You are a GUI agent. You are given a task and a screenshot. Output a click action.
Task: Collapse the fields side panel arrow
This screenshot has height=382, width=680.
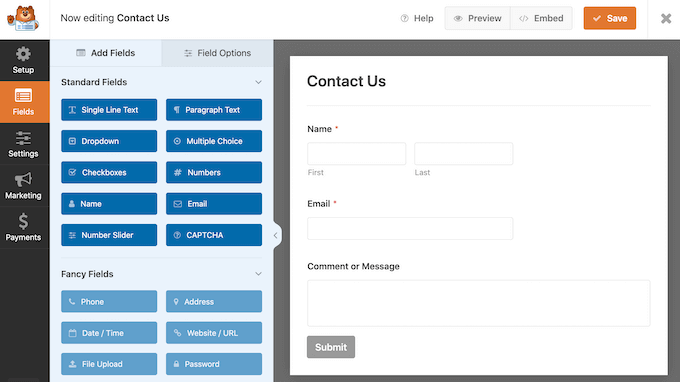point(276,235)
